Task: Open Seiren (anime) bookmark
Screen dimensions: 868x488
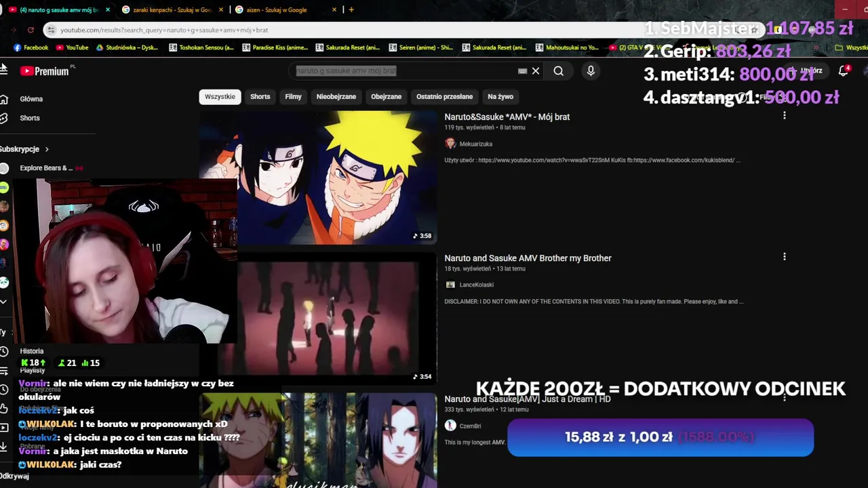Action: pos(421,47)
